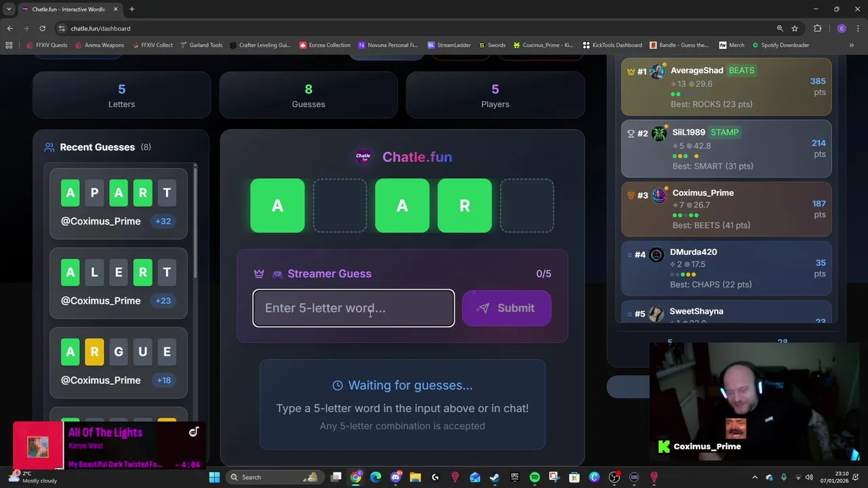Click the 5 Letters stat card

121,96
